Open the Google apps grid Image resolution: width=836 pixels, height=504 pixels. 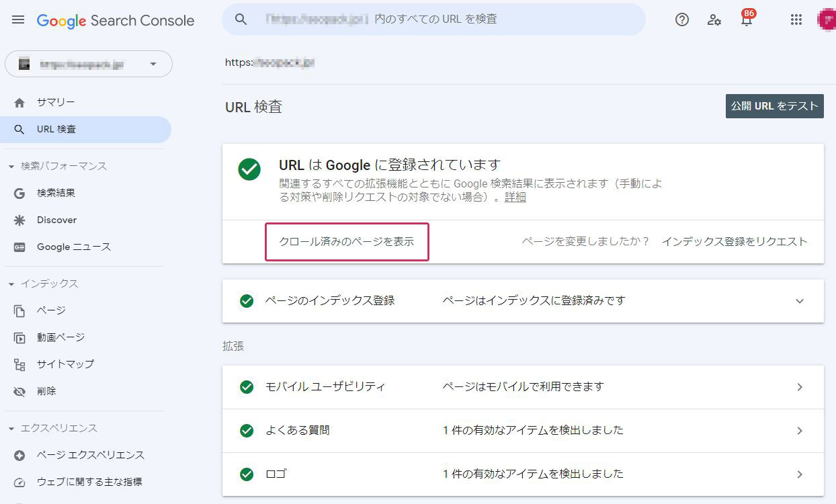coord(796,19)
